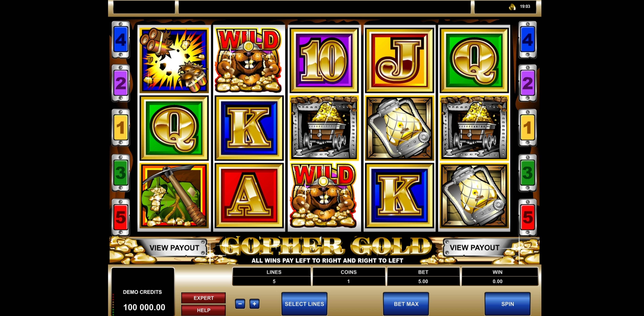The width and height of the screenshot is (644, 316).
Task: Click the sound icon near the clock
Action: [512, 7]
